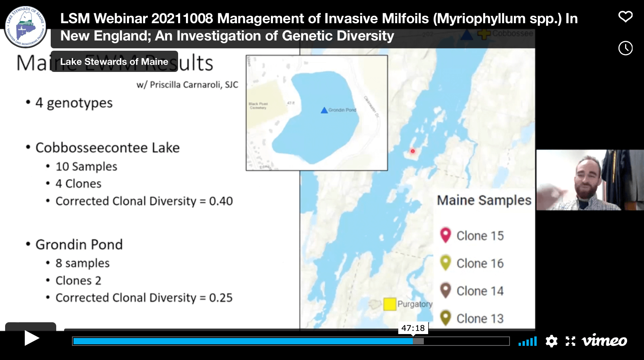Click the 47:18 timestamp marker
Image resolution: width=644 pixels, height=360 pixels.
tap(413, 328)
